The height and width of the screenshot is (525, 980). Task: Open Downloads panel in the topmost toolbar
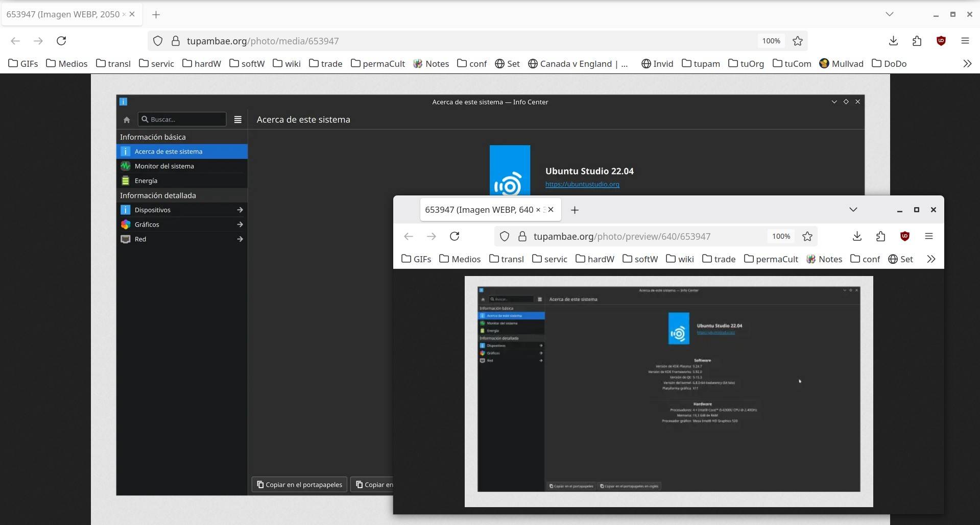tap(893, 41)
